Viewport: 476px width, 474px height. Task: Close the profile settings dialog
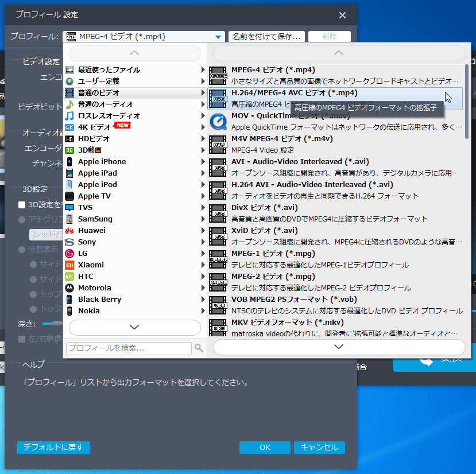342,15
